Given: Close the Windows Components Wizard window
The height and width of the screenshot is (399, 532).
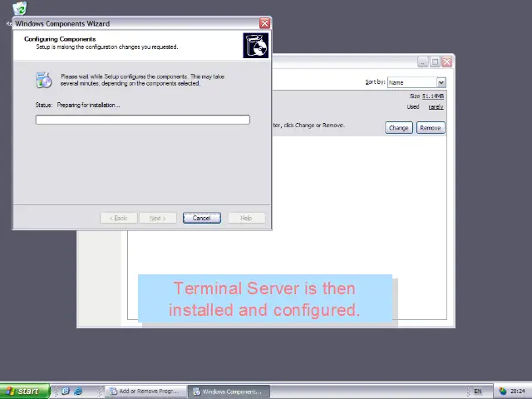Looking at the screenshot, I should tap(264, 23).
